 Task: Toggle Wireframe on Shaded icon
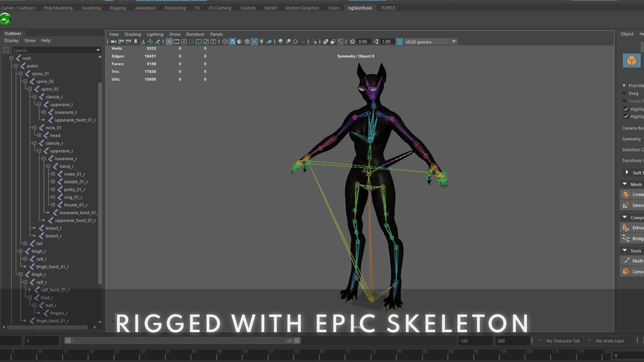click(x=247, y=42)
